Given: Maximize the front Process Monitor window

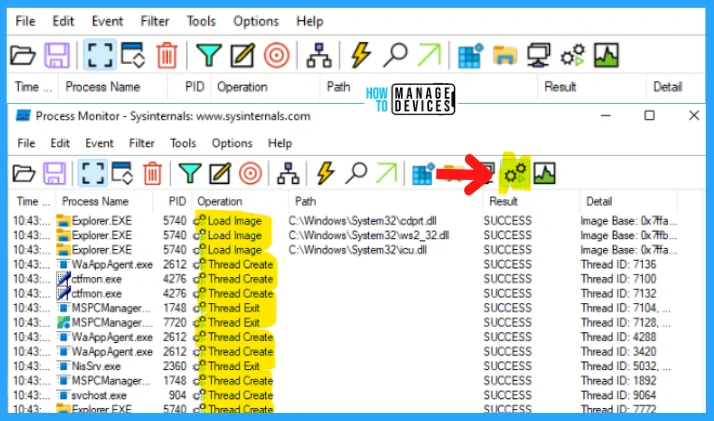Looking at the screenshot, I should click(649, 116).
